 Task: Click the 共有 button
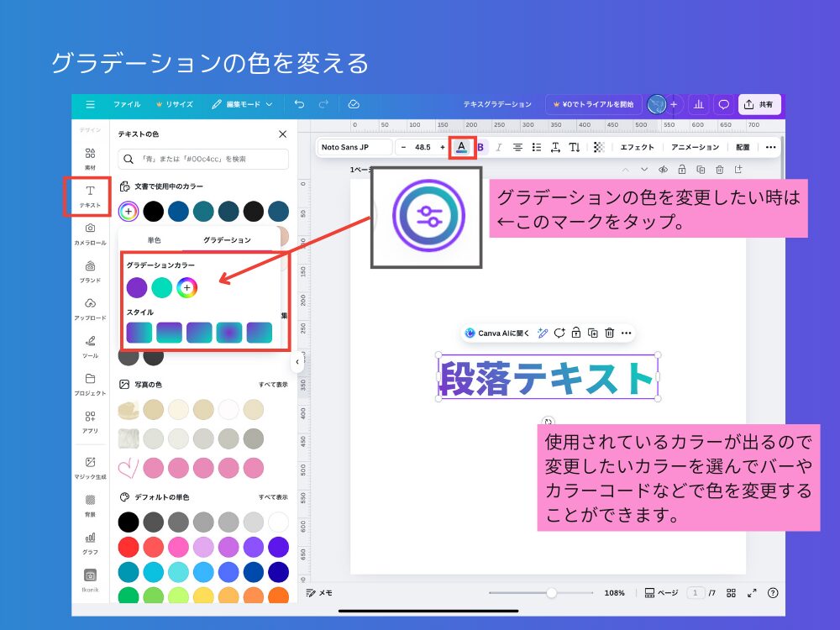pos(759,104)
